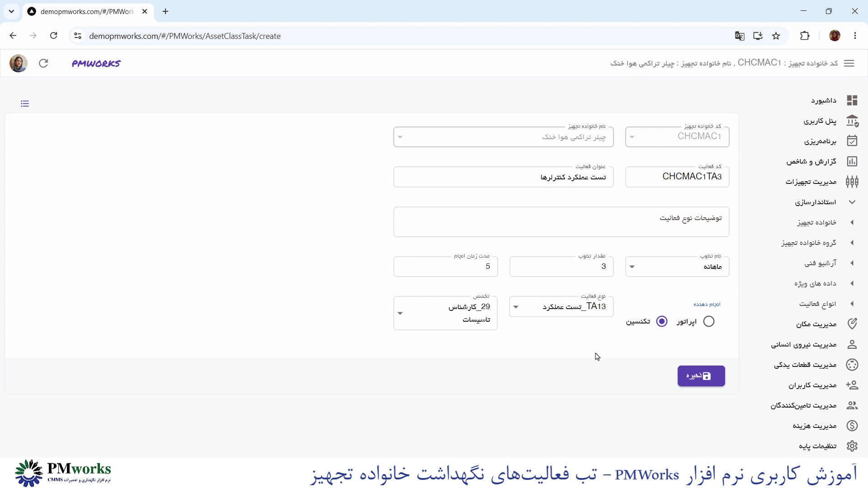
Task: Click the refresh icon next to PMWORKS logo
Action: [43, 63]
